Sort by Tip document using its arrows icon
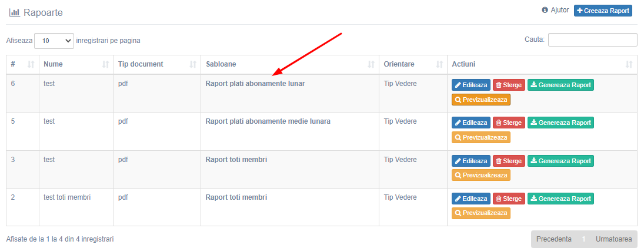This screenshot has height=251, width=644. pos(193,64)
